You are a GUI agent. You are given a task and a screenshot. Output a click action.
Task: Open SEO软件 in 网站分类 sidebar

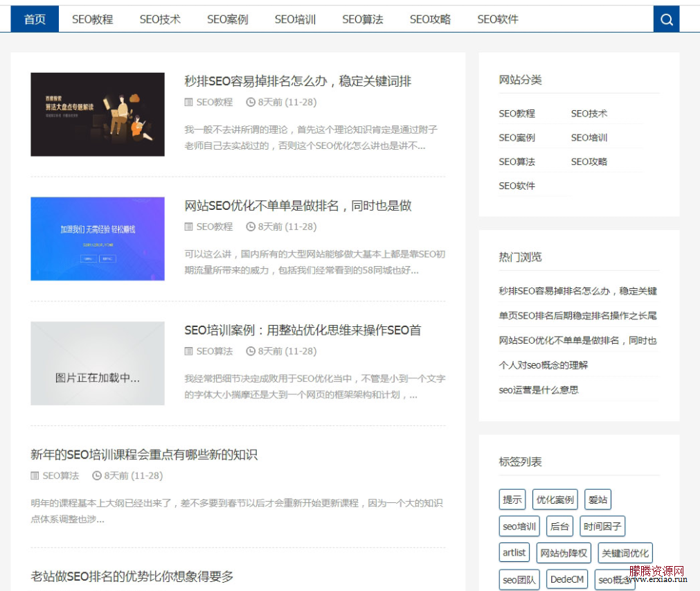point(517,186)
